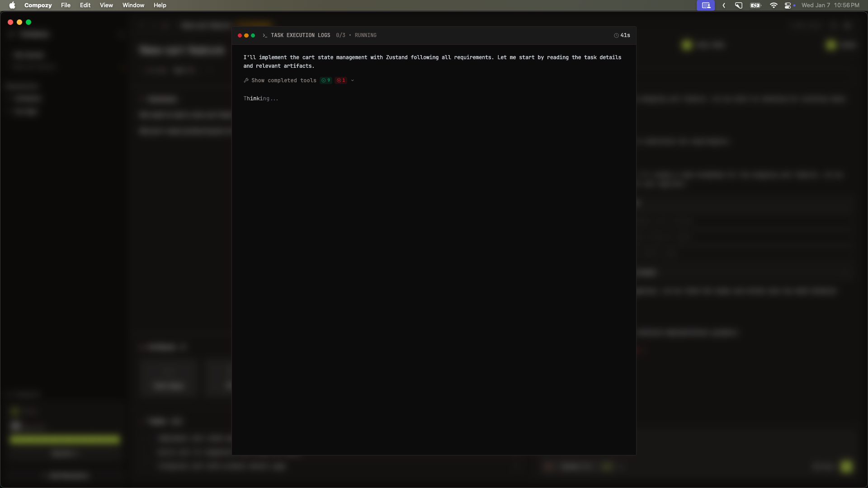This screenshot has height=488, width=868.
Task: Click the clock icon beside the elapsed timer
Action: pos(616,35)
